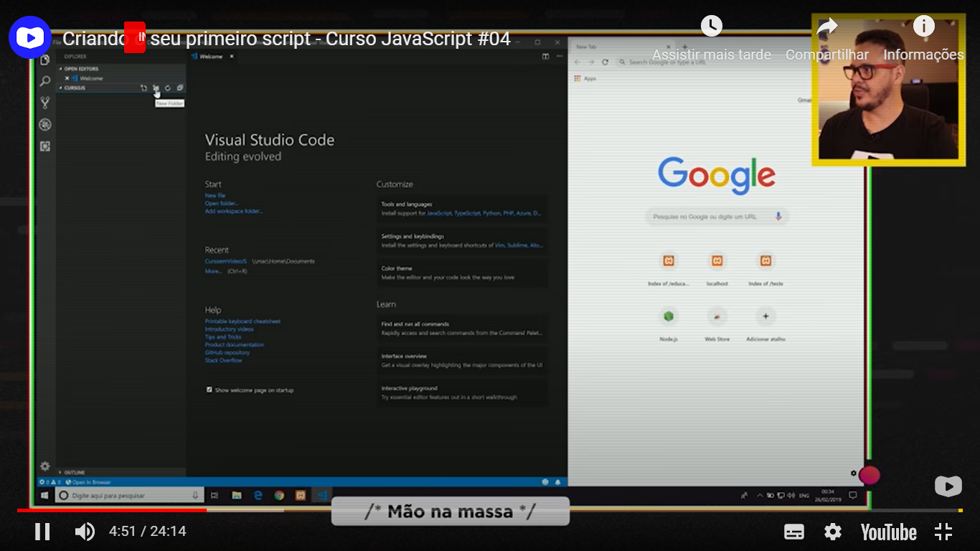Click the microphone in Google search box
The width and height of the screenshot is (980, 551).
[x=778, y=216]
